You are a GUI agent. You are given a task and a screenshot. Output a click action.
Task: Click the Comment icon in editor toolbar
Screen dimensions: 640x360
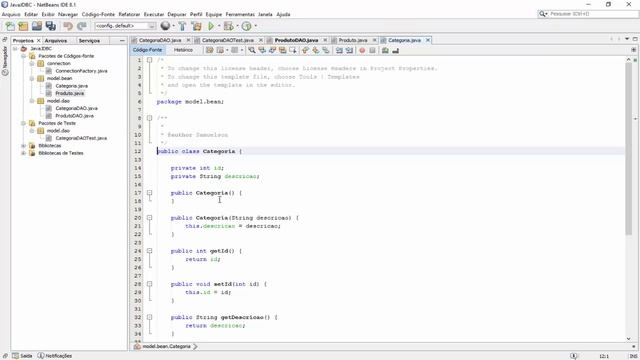pos(385,50)
